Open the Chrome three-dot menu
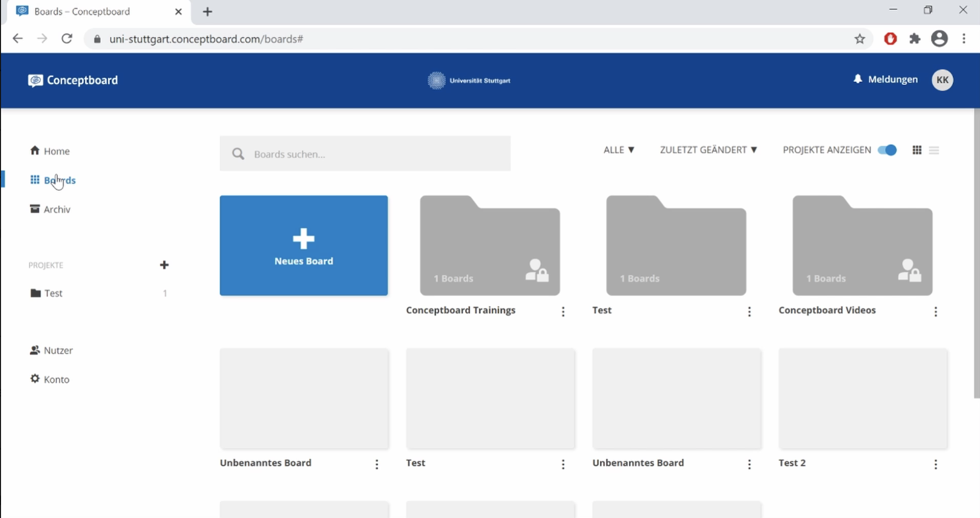The image size is (980, 518). [964, 39]
